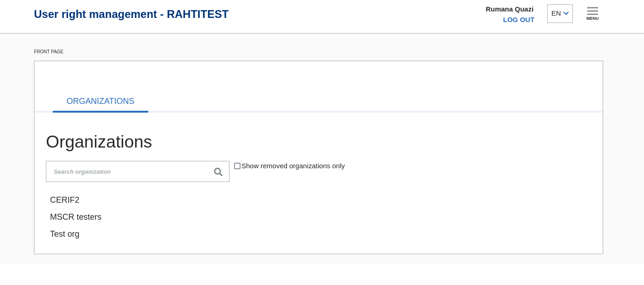Click the MENU text label
The width and height of the screenshot is (644, 285).
point(593,18)
